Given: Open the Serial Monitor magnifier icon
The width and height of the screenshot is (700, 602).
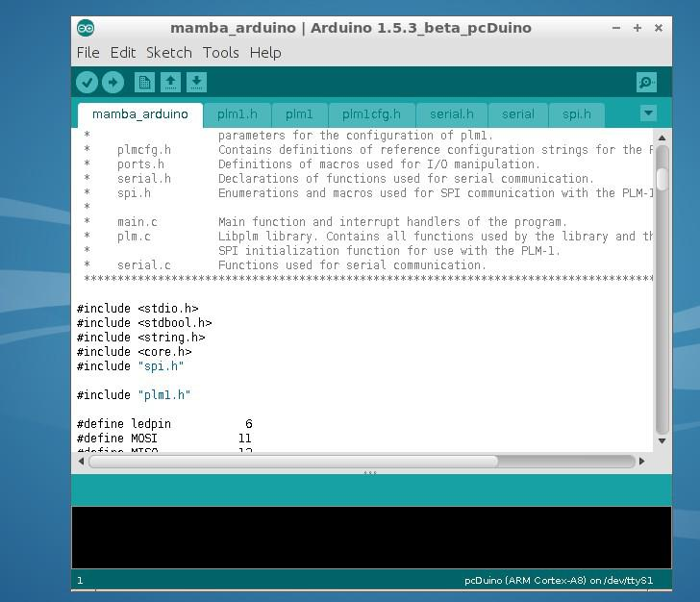Looking at the screenshot, I should (647, 83).
